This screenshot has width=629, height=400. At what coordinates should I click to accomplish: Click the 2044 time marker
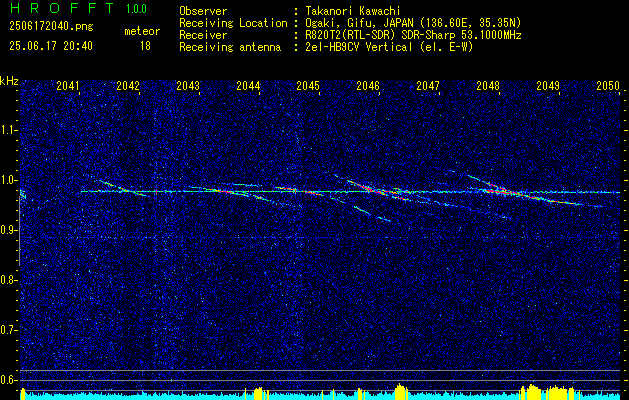[x=248, y=86]
